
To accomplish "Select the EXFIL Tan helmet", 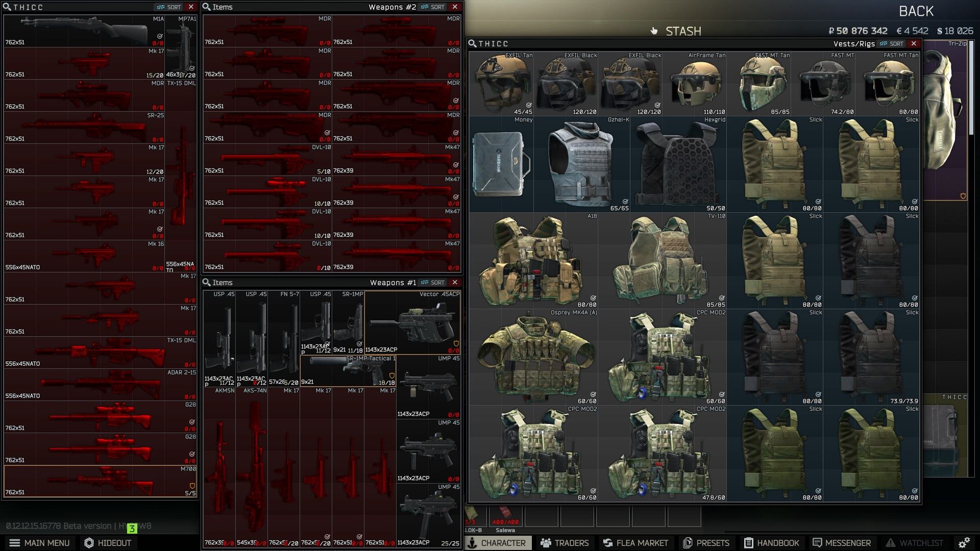I will (501, 84).
